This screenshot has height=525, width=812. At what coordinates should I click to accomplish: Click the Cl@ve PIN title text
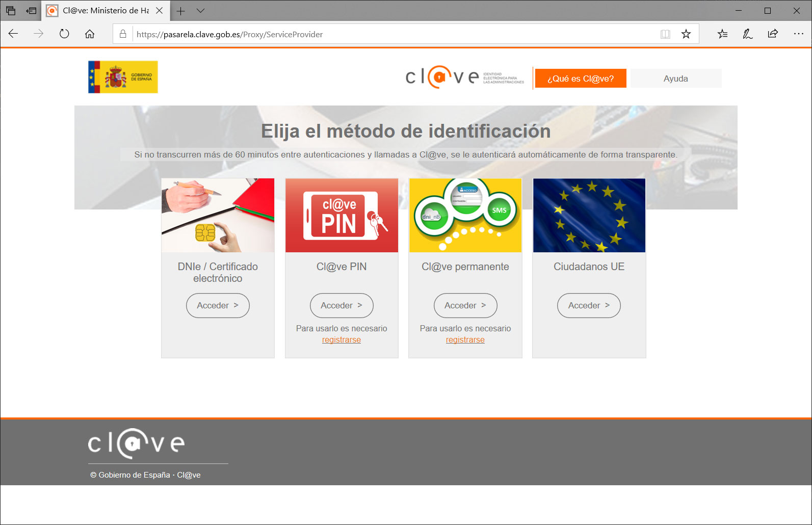point(342,267)
